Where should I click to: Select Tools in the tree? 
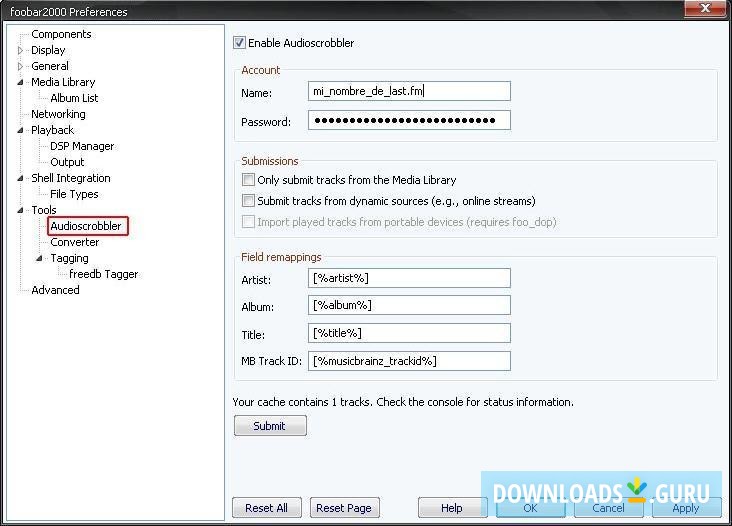click(44, 210)
